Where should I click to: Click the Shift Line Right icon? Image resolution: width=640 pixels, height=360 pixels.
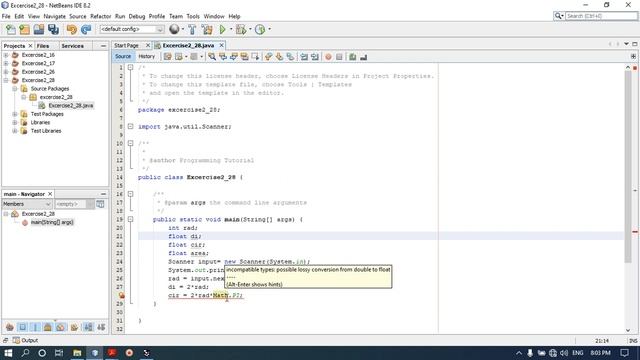tap(314, 57)
